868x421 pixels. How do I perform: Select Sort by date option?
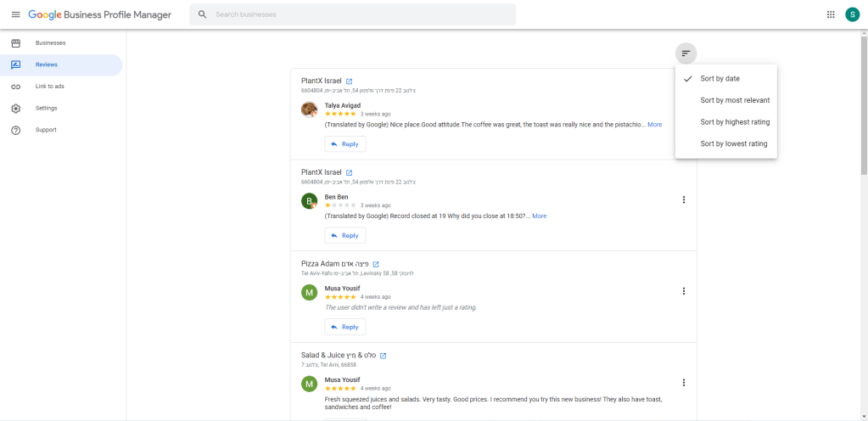click(x=720, y=79)
